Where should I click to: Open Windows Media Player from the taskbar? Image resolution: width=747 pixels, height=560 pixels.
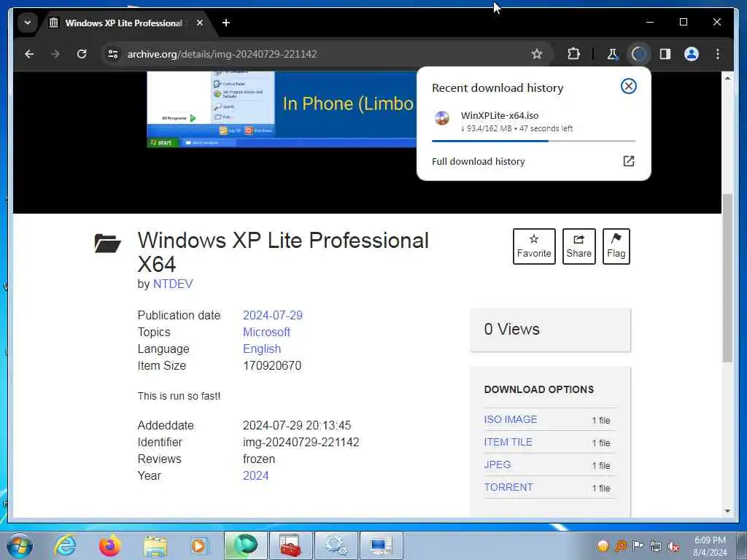[199, 545]
